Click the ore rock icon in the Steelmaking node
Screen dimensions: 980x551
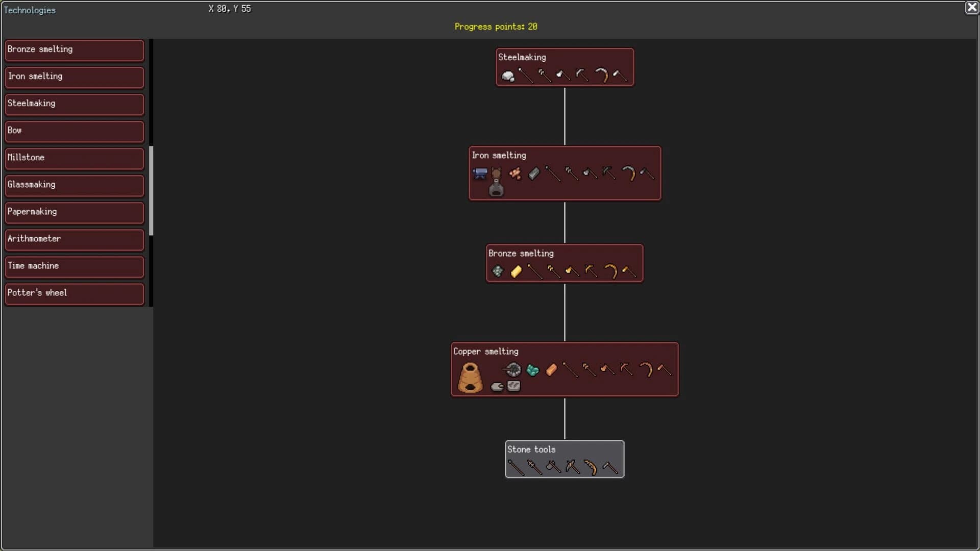pos(508,77)
